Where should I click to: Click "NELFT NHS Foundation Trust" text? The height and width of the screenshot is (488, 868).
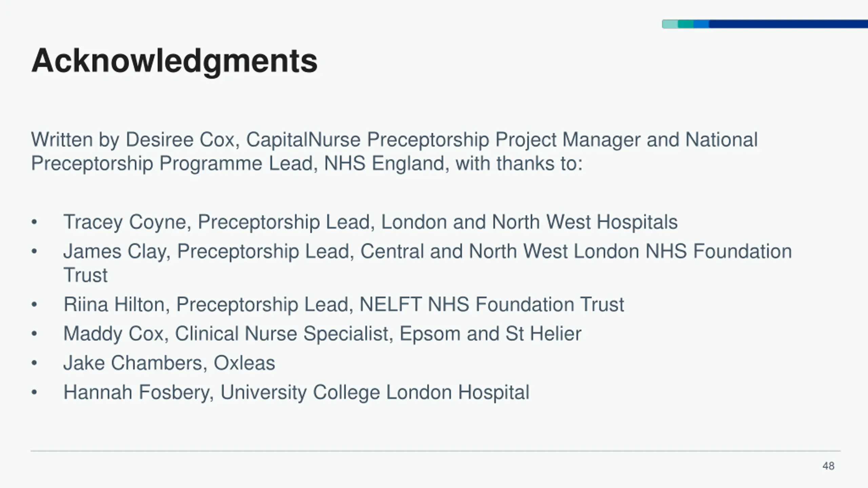coord(492,304)
